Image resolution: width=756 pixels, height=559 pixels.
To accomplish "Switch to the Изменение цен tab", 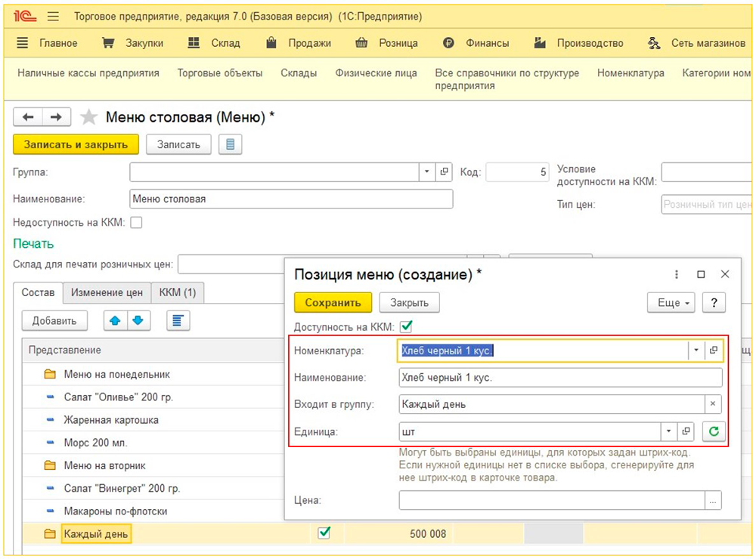I will tap(107, 292).
